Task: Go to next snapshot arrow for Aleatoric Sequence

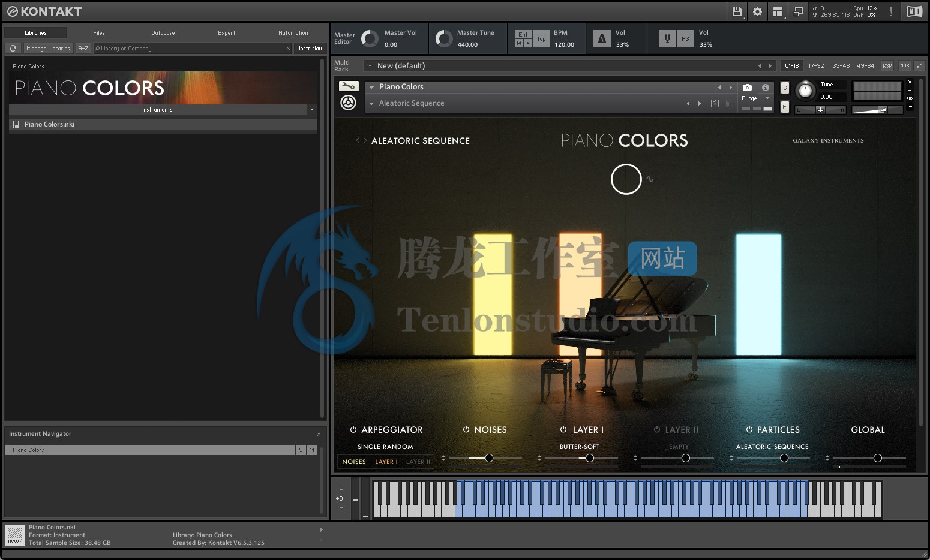Action: (x=700, y=104)
